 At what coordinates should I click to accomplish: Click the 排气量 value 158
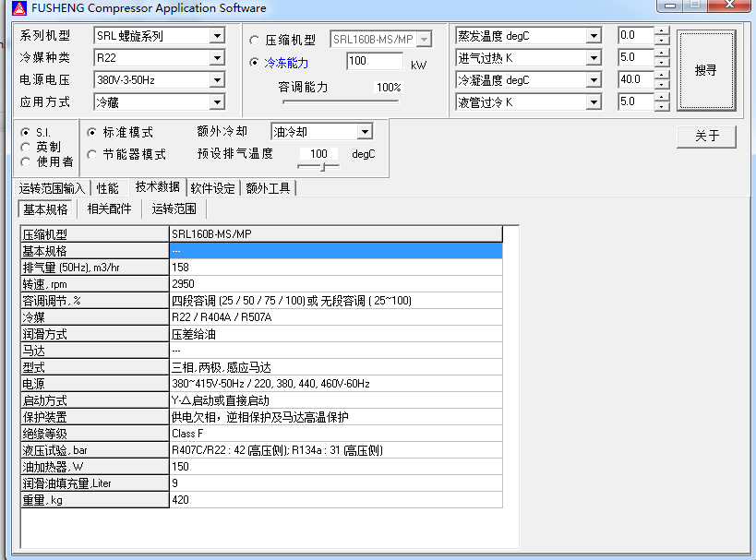336,268
